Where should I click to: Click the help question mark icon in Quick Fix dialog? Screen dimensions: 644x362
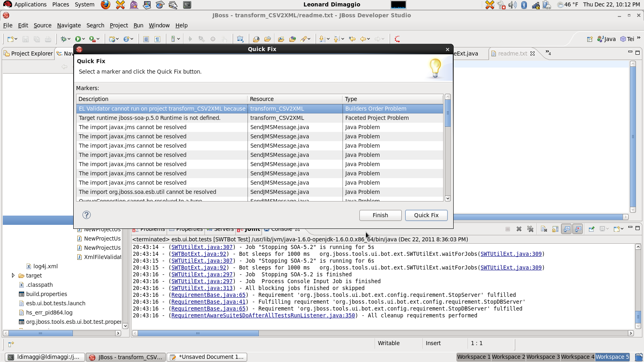click(x=87, y=215)
